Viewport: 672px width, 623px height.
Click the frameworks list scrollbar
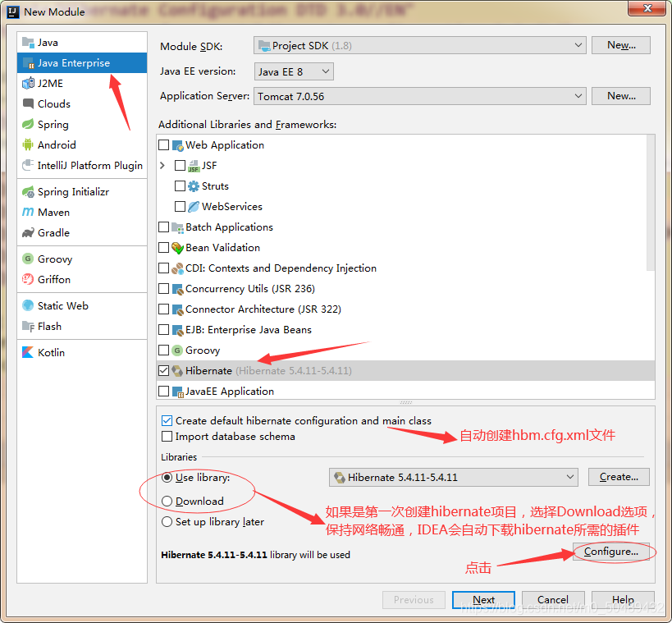pyautogui.click(x=651, y=203)
